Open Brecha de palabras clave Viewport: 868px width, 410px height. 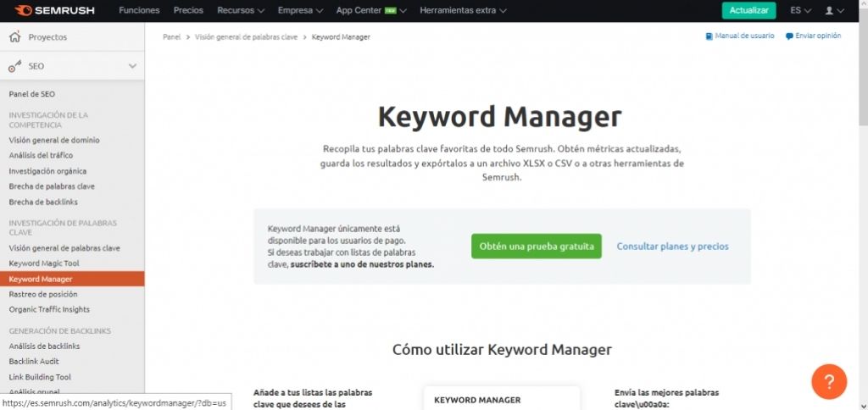[52, 186]
